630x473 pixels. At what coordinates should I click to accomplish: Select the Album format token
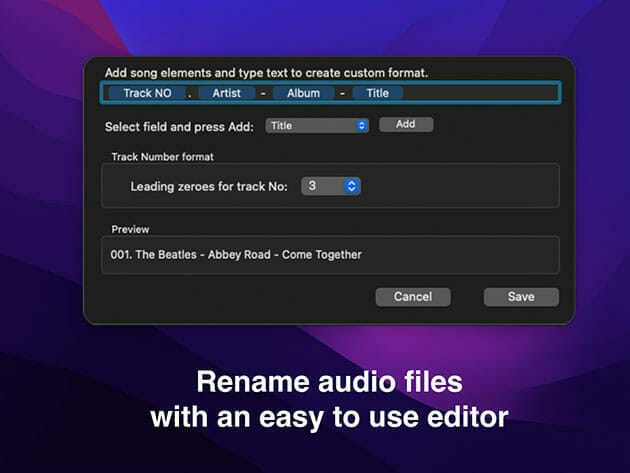(303, 93)
